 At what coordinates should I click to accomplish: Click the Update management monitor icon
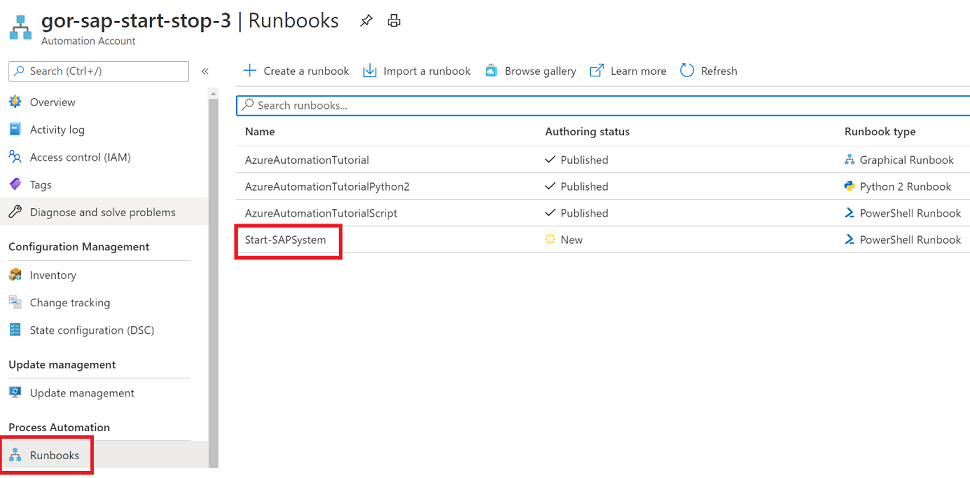[x=15, y=393]
